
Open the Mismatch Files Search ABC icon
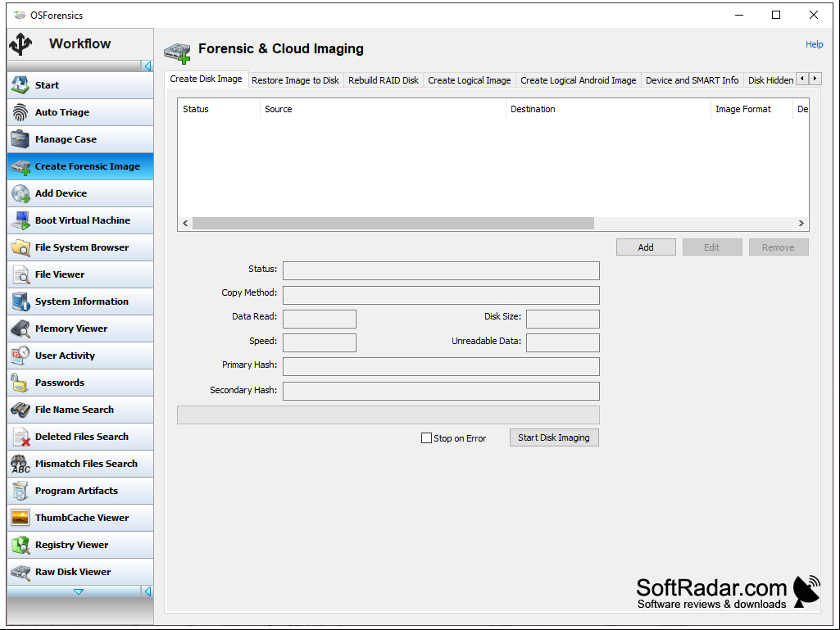coord(20,464)
